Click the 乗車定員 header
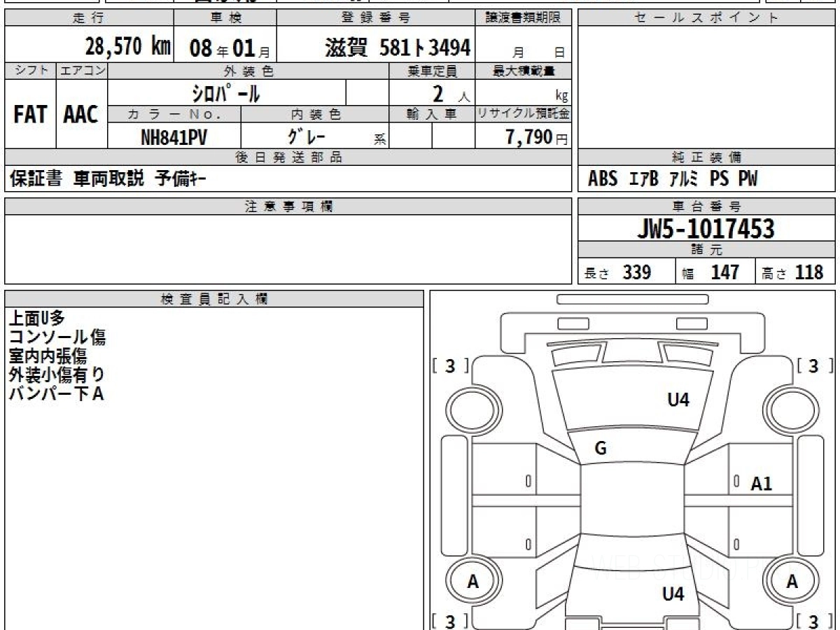Viewport: 840px width, 630px height. 432,71
